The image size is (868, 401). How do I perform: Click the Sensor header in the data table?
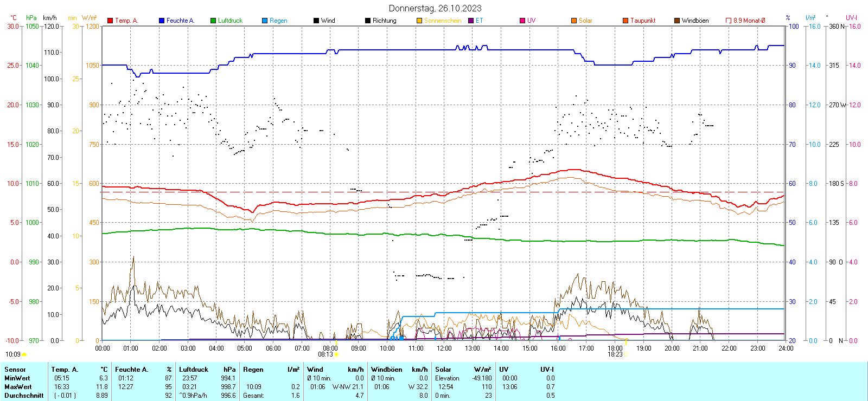(15, 370)
